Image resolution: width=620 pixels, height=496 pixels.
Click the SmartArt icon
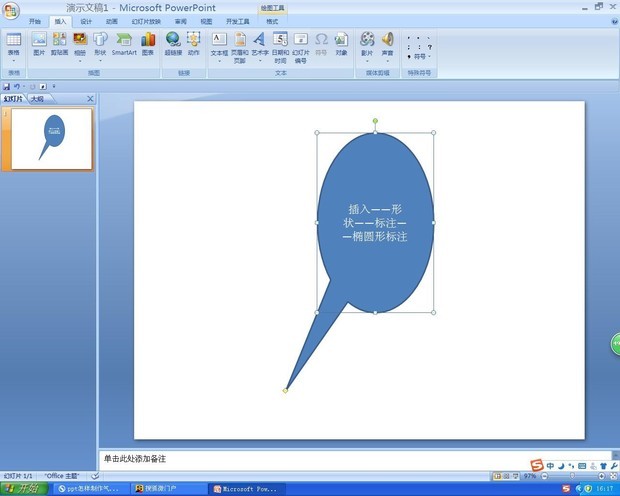pyautogui.click(x=124, y=44)
